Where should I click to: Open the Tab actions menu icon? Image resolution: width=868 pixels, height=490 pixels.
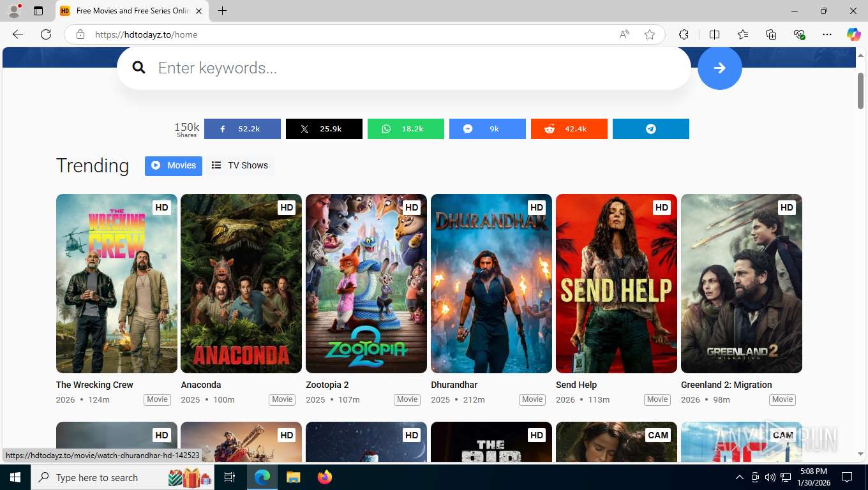pos(38,11)
